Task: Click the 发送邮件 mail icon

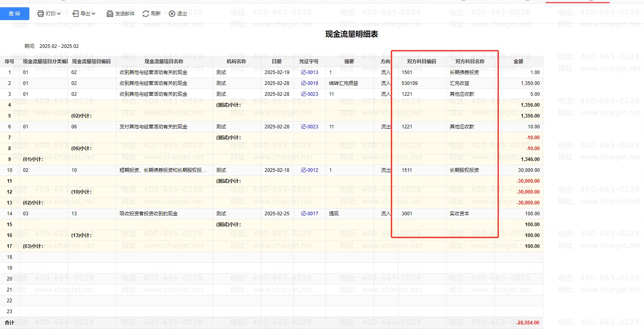Action: click(x=110, y=14)
